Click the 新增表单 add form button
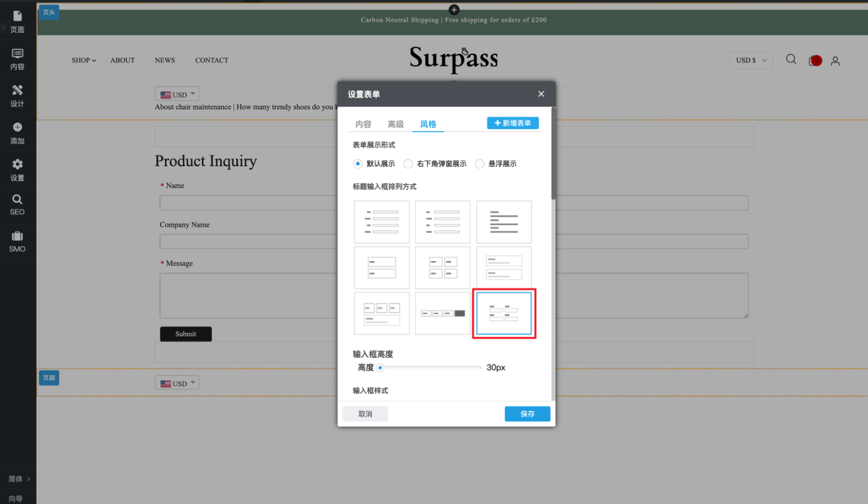The image size is (868, 504). tap(513, 123)
